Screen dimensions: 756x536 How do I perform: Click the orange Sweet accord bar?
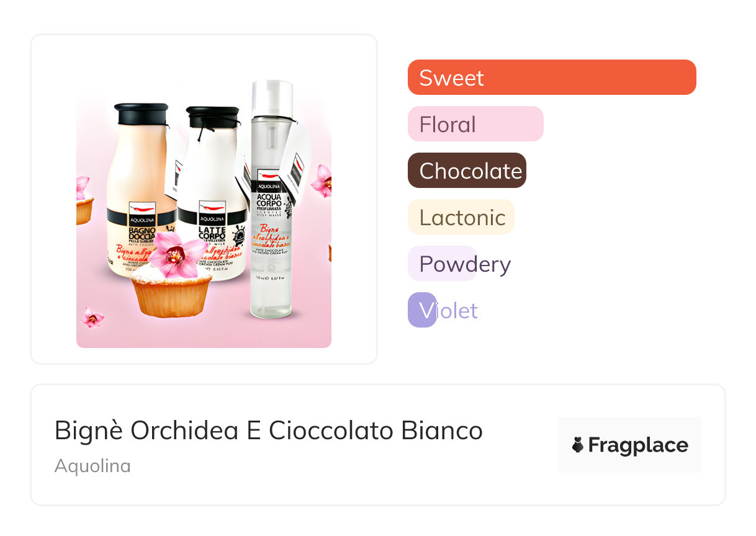click(x=551, y=78)
